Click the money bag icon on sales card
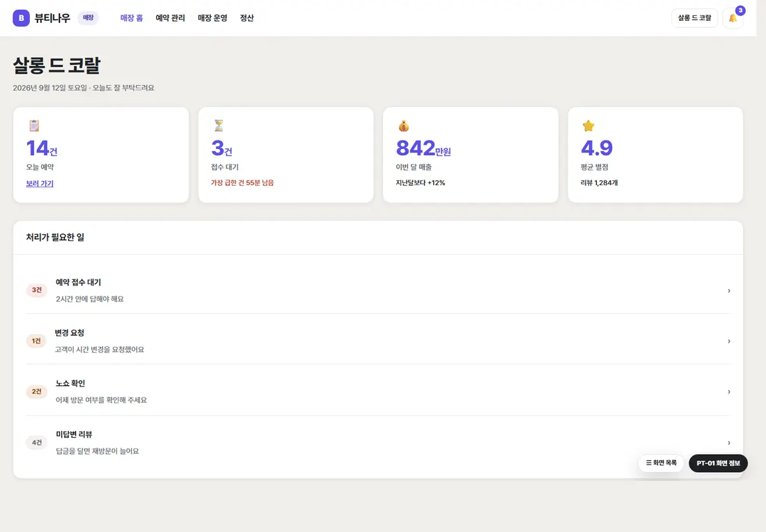The height and width of the screenshot is (532, 766). (403, 125)
